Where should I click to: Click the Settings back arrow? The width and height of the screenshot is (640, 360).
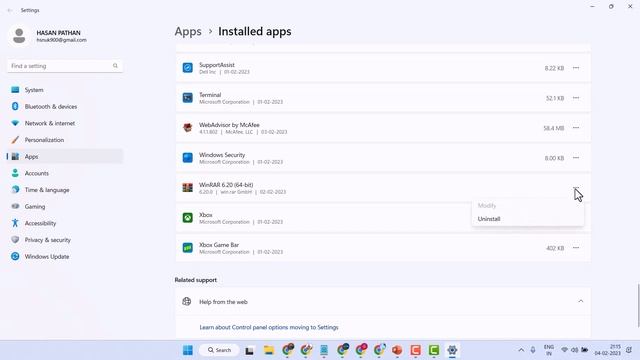[10, 10]
